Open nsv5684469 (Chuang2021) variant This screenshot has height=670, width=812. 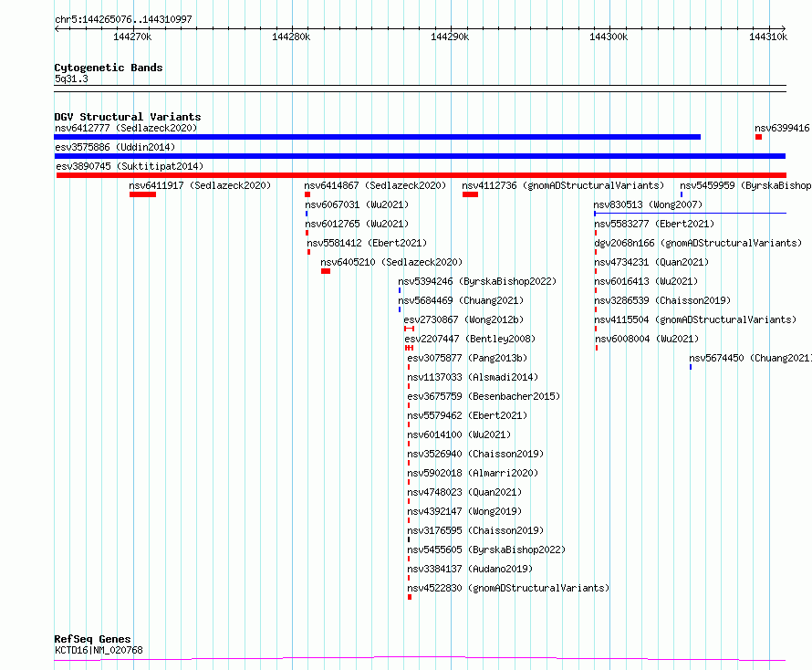point(461,300)
